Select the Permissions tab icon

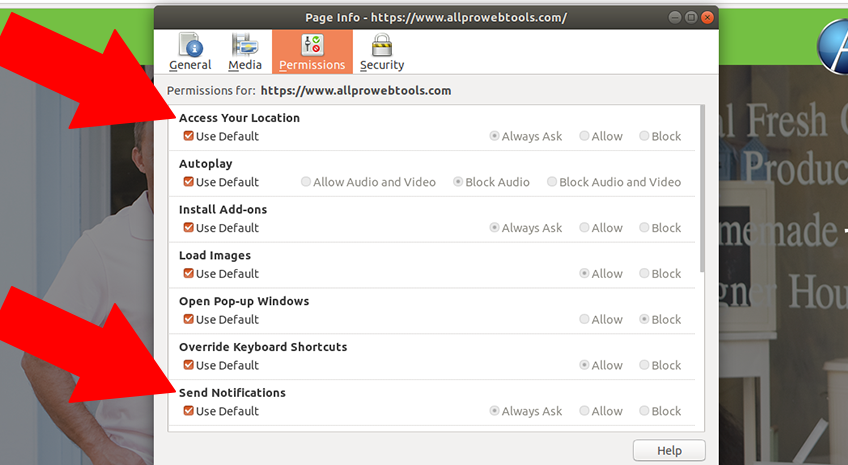tap(312, 45)
